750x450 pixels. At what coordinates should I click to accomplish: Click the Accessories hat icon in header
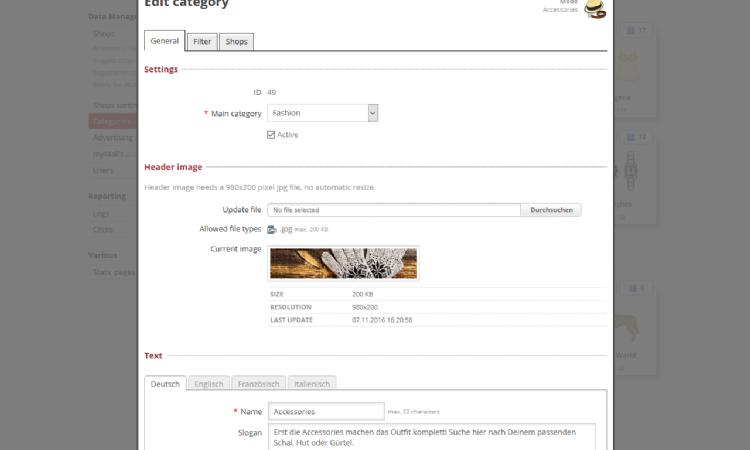[596, 9]
